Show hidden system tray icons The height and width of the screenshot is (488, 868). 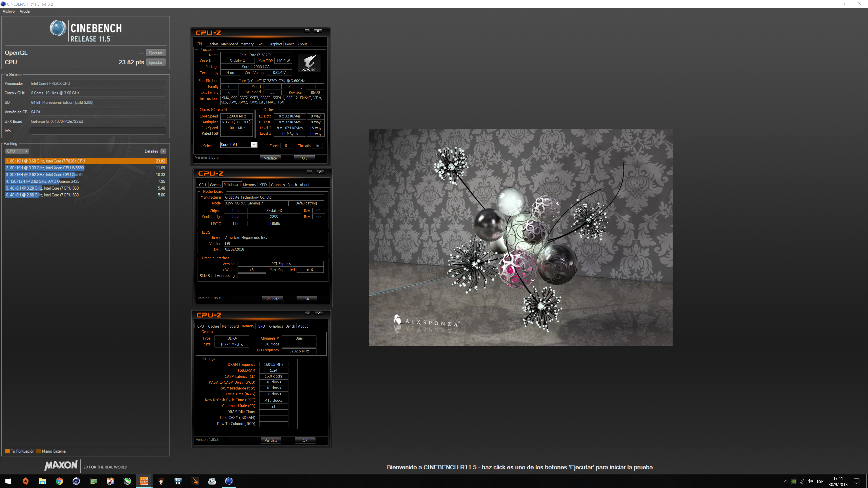pos(785,481)
